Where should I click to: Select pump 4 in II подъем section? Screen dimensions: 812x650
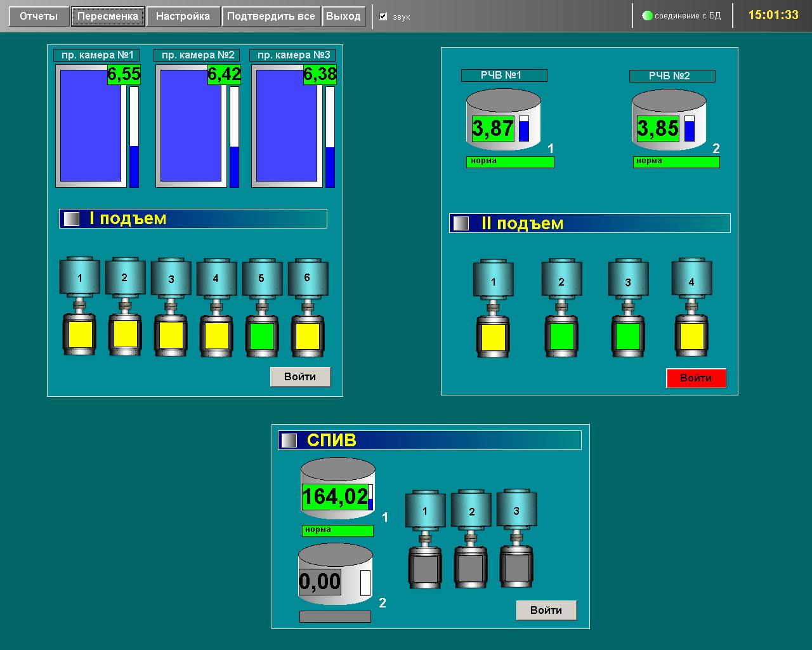pos(691,309)
